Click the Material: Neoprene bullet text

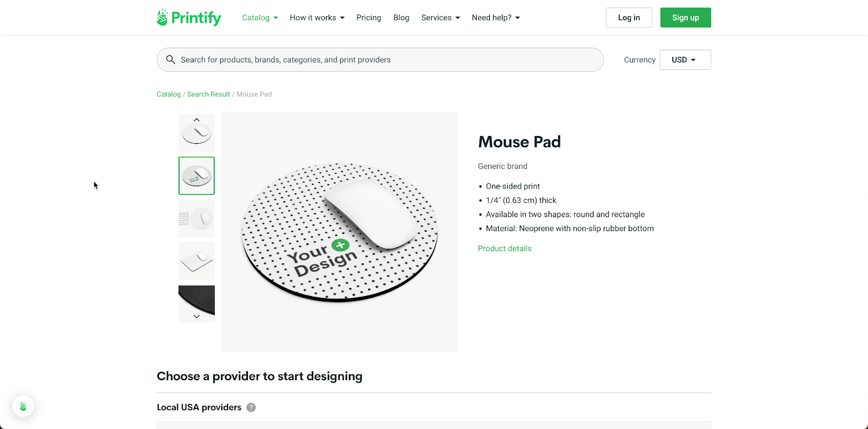pos(570,228)
